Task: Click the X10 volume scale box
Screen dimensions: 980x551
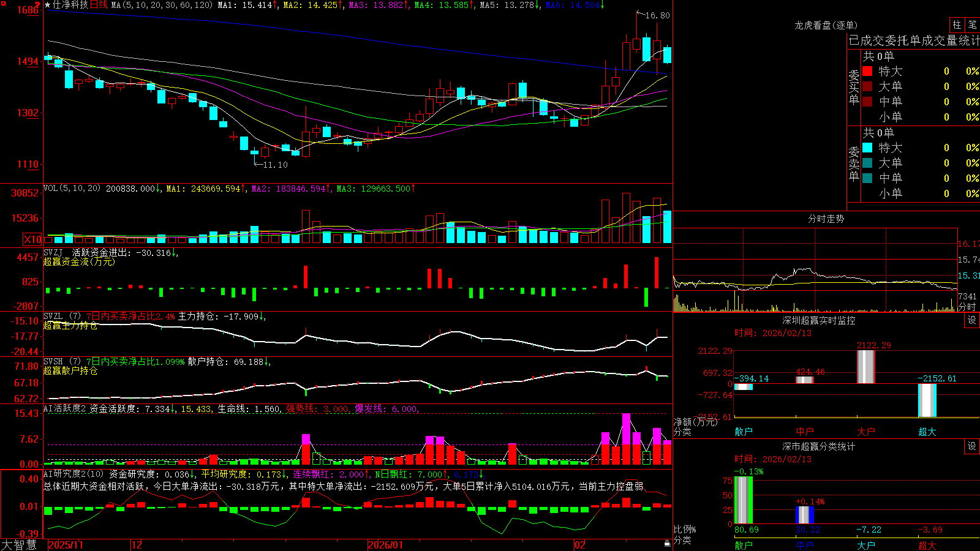Action: (33, 239)
